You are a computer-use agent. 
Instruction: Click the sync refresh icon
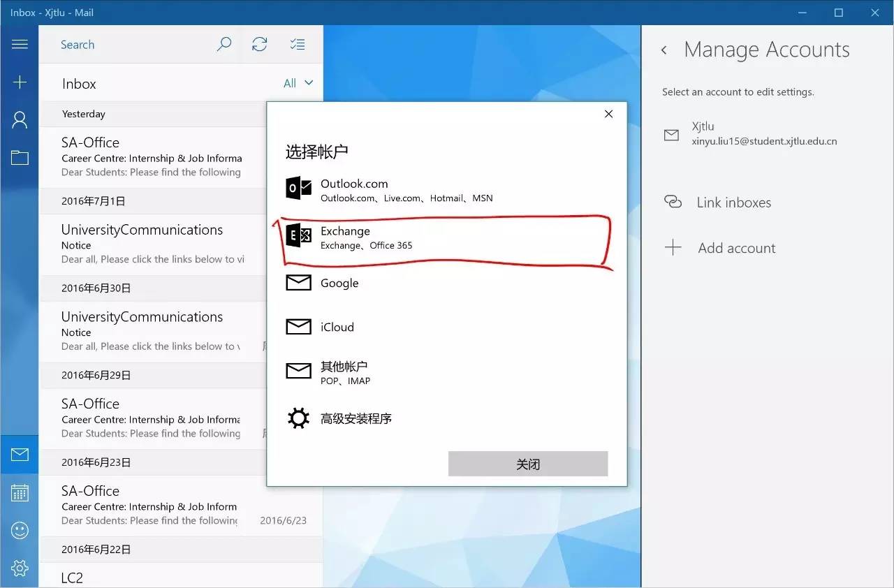pyautogui.click(x=260, y=45)
